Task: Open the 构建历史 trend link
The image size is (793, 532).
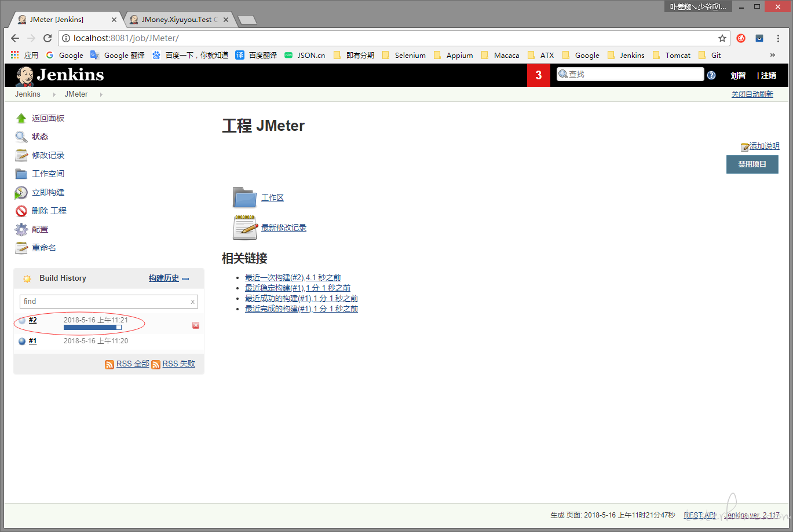Action: pyautogui.click(x=164, y=278)
